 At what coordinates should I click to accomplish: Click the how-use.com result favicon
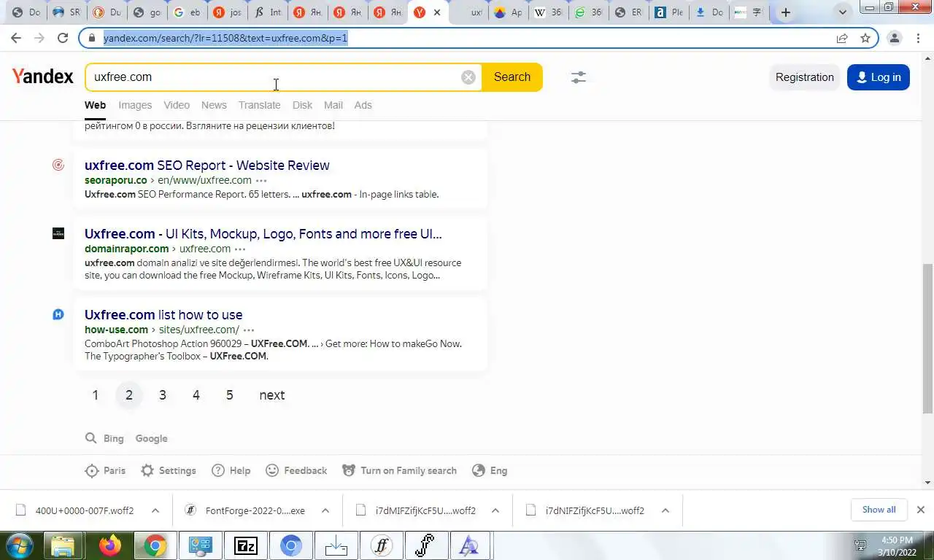(x=58, y=314)
